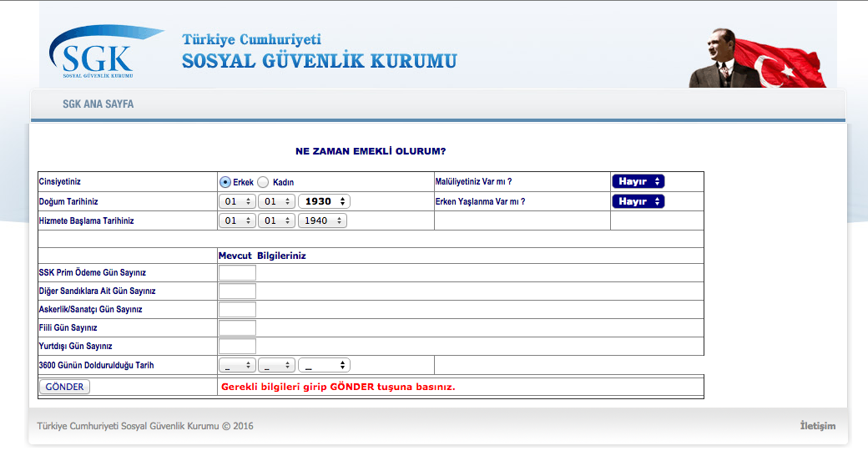Open the SGK ANA SAYFA menu item
868x451 pixels.
tap(98, 104)
